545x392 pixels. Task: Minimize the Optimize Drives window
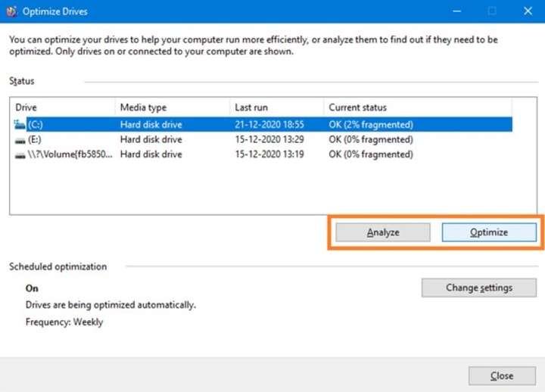click(x=456, y=11)
